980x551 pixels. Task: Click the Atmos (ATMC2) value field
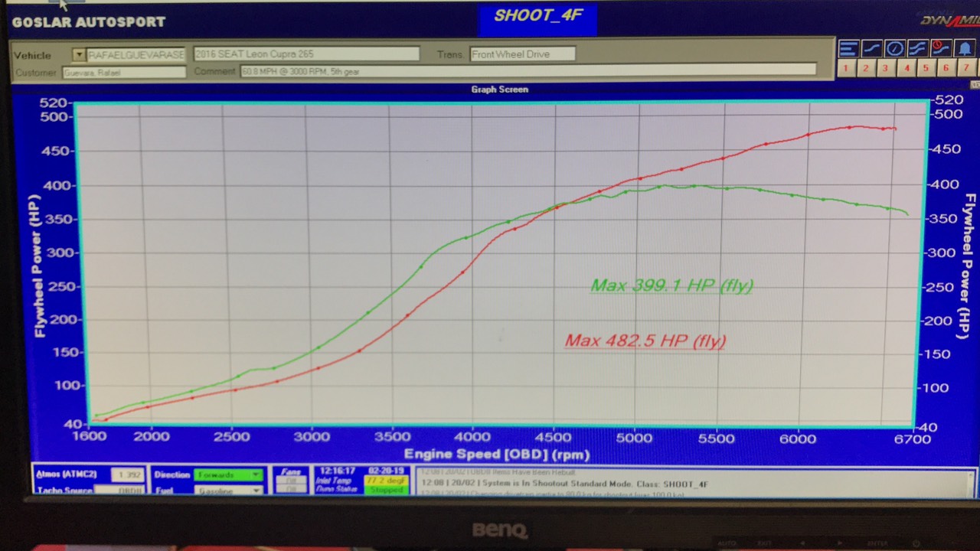127,474
